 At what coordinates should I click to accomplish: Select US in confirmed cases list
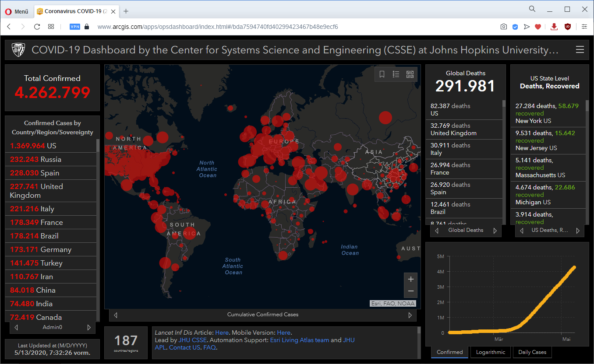click(x=50, y=146)
